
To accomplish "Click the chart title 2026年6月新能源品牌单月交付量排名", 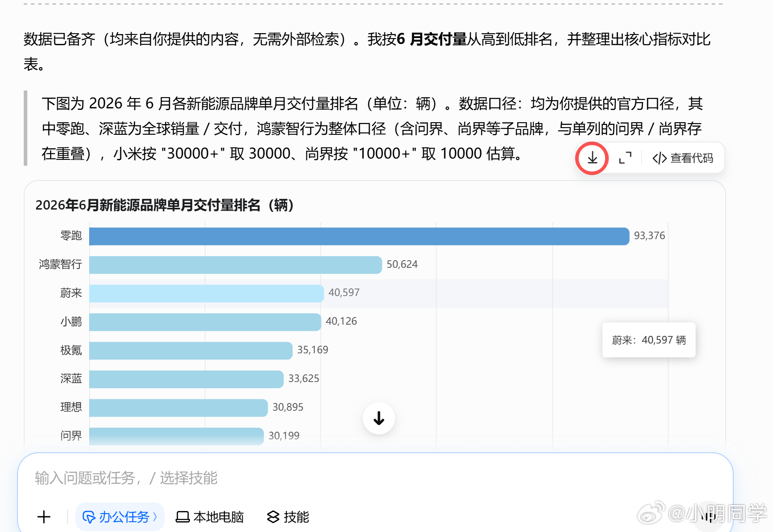I will point(165,205).
